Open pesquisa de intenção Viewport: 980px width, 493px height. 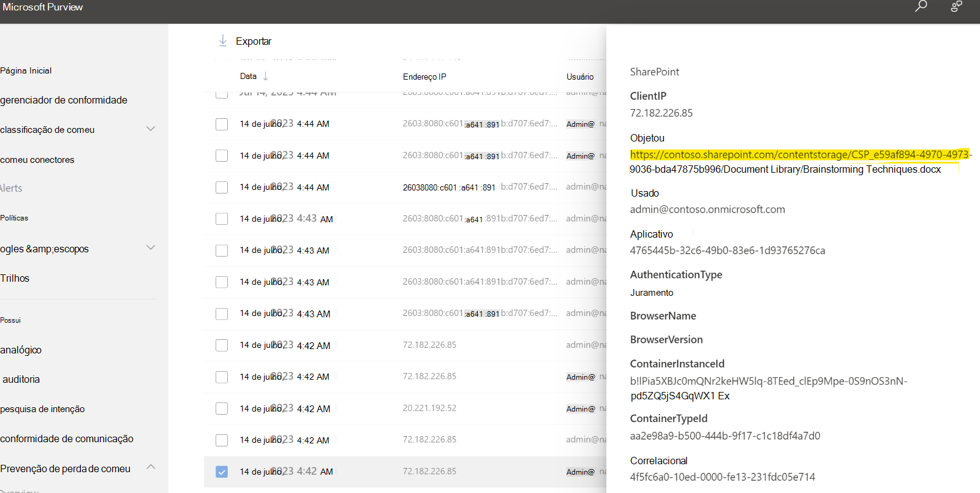click(42, 409)
